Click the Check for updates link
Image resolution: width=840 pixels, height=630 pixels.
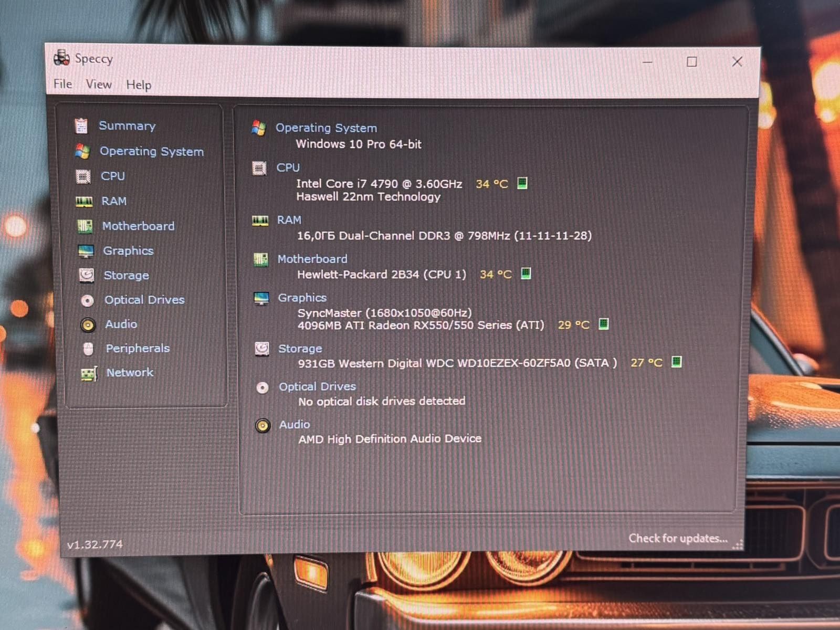click(678, 539)
